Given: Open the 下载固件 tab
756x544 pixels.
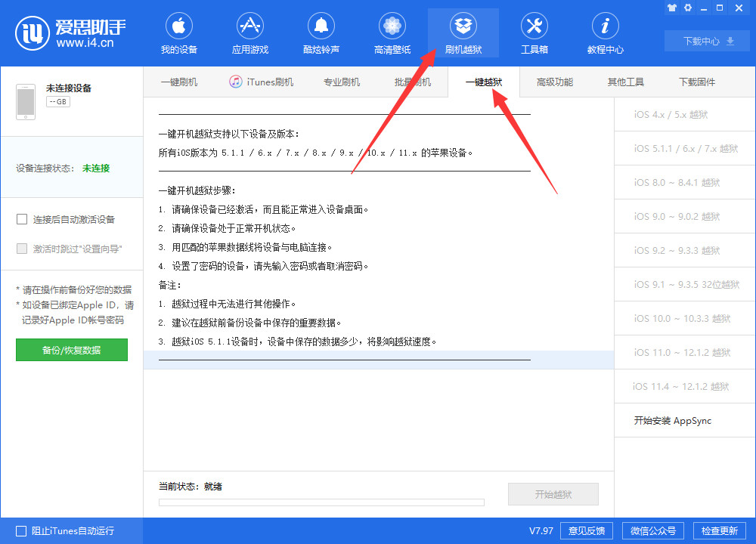Looking at the screenshot, I should 696,82.
